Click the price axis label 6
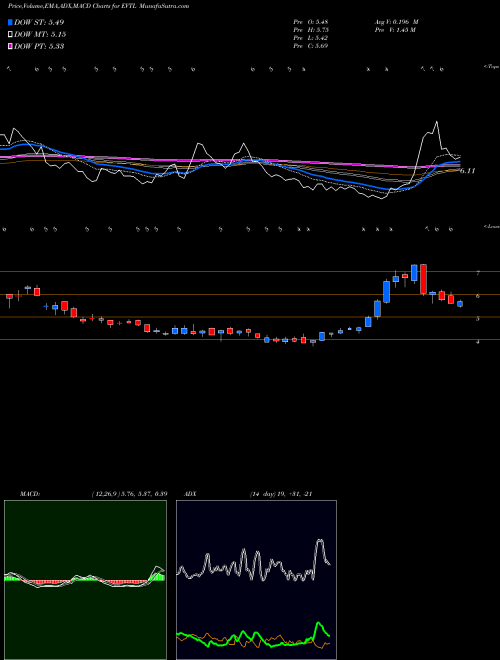Screen dimensions: 500x660 click(x=478, y=296)
